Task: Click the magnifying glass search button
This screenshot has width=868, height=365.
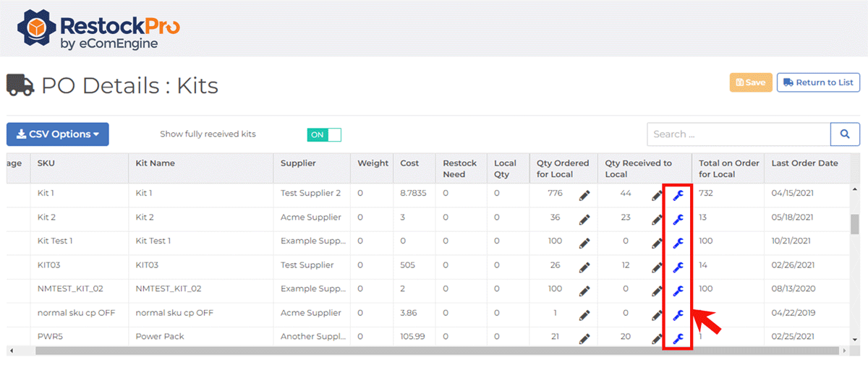Action: click(x=845, y=134)
